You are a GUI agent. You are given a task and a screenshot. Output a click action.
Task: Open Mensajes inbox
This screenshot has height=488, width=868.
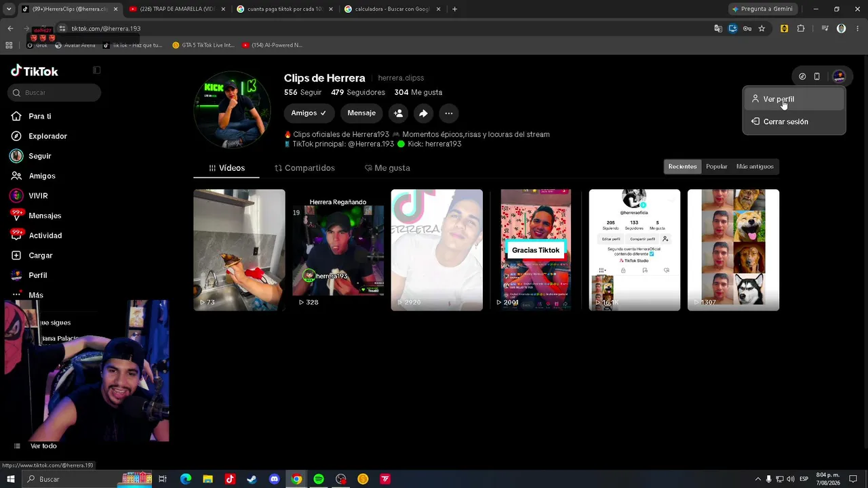(x=45, y=216)
